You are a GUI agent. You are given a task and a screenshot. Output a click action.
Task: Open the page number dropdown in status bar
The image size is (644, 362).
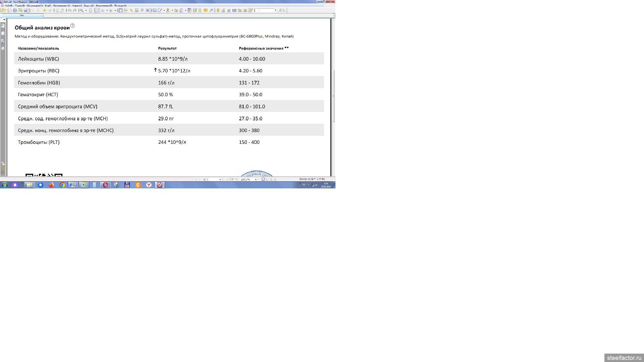220,180
